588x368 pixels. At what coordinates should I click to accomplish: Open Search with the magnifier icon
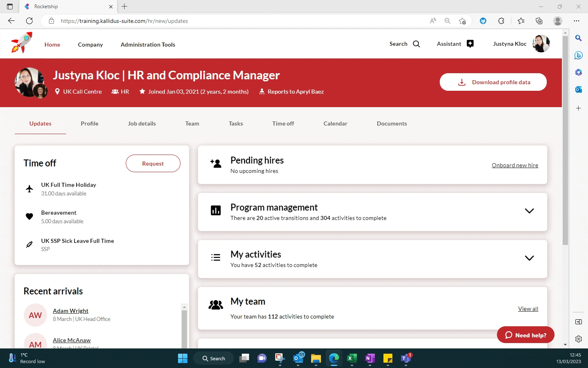(416, 44)
